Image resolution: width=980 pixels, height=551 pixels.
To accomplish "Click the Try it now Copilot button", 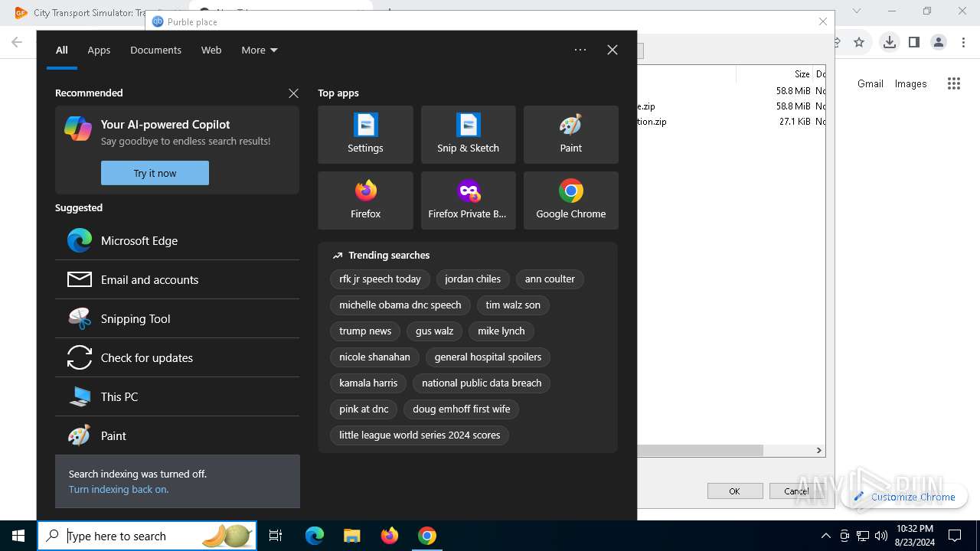I will point(155,173).
